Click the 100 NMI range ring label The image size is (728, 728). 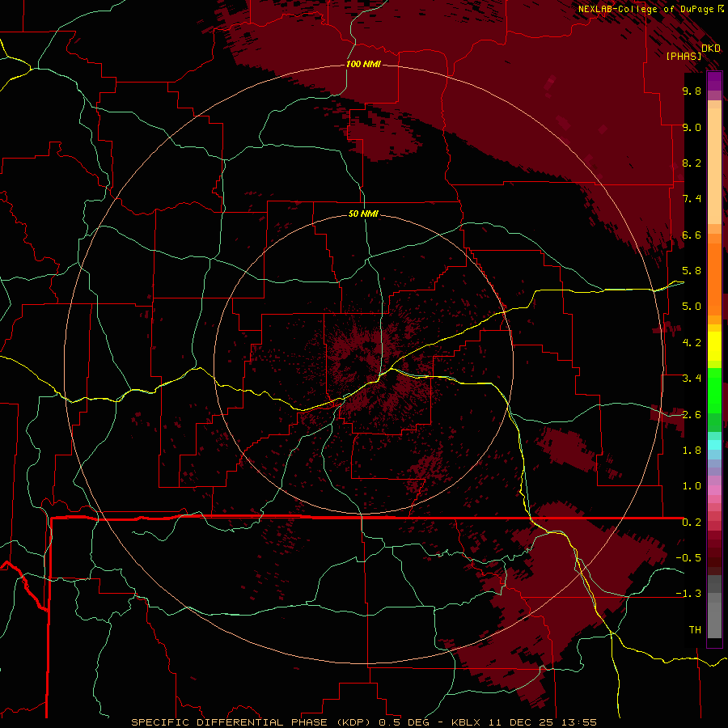tap(363, 64)
